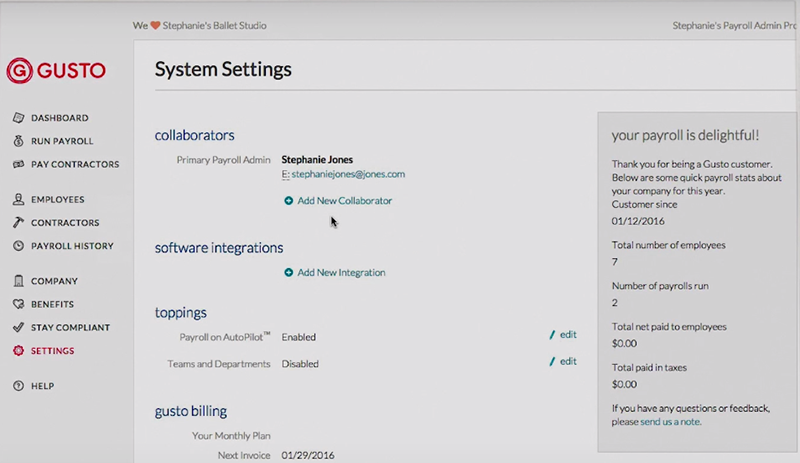
Task: Select Settings in the sidebar menu
Action: click(52, 351)
